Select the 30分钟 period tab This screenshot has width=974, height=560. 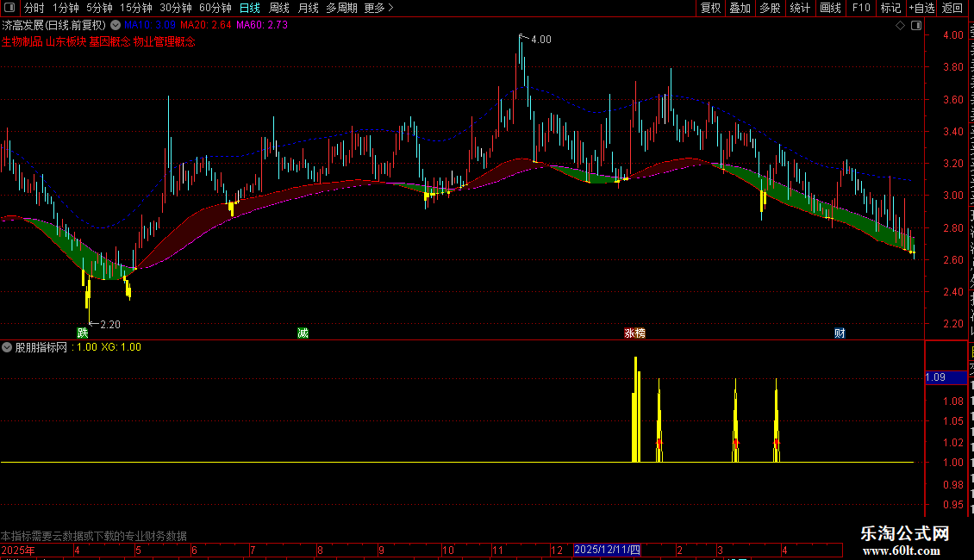[176, 8]
